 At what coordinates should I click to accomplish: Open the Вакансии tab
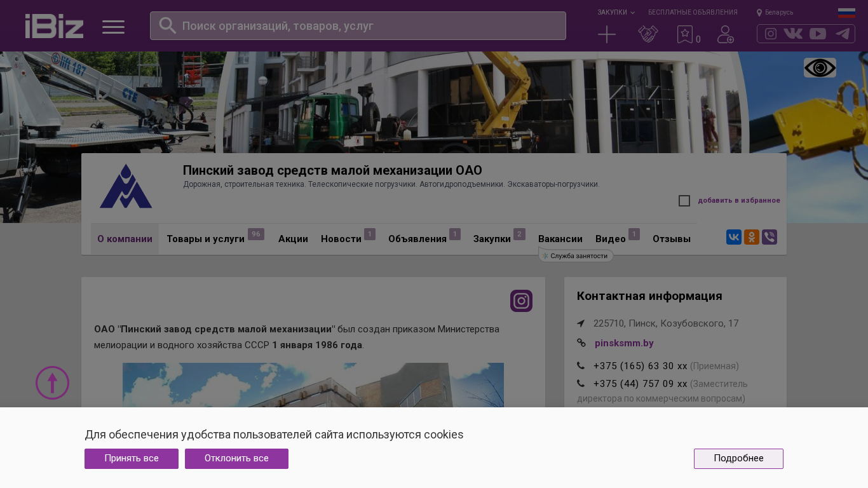pyautogui.click(x=560, y=239)
